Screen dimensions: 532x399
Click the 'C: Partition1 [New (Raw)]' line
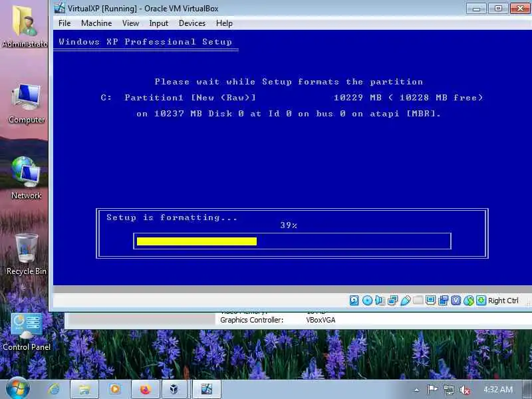[x=178, y=98]
